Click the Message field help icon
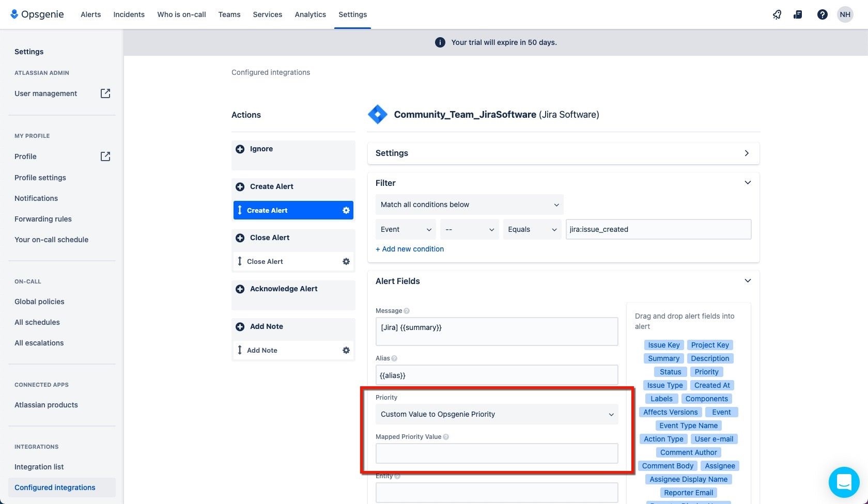Viewport: 868px width, 504px height. pyautogui.click(x=407, y=310)
